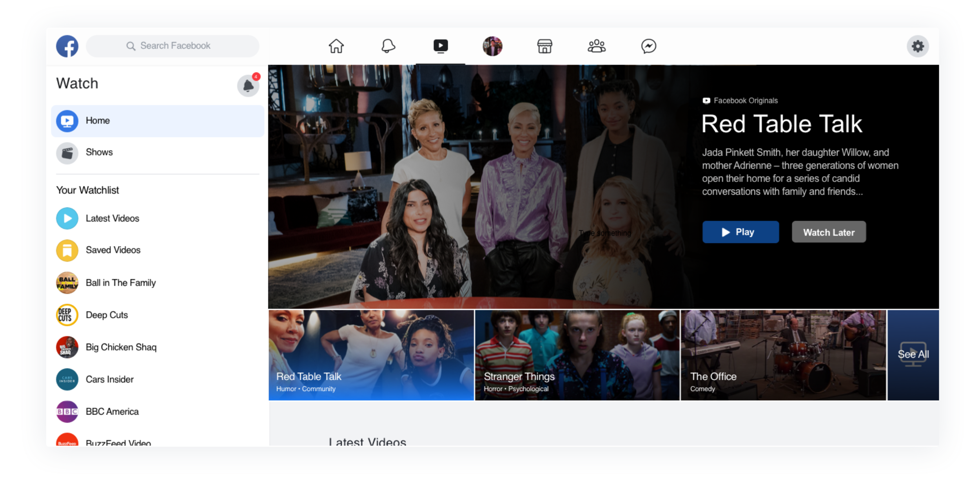Image resolution: width=980 pixels, height=477 pixels.
Task: Open Latest Videos in Your Watchlist
Action: [158, 218]
